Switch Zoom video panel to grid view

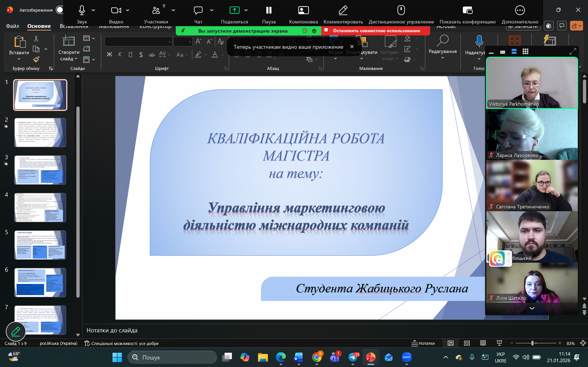tap(525, 51)
